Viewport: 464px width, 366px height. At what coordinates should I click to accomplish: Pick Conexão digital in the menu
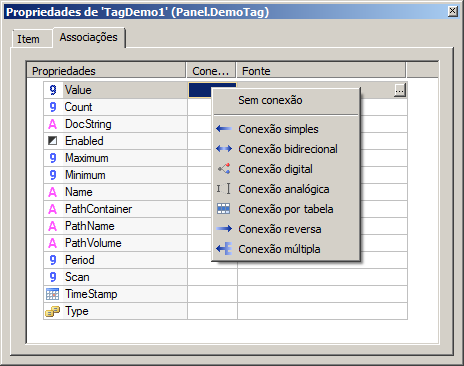[x=286, y=169]
